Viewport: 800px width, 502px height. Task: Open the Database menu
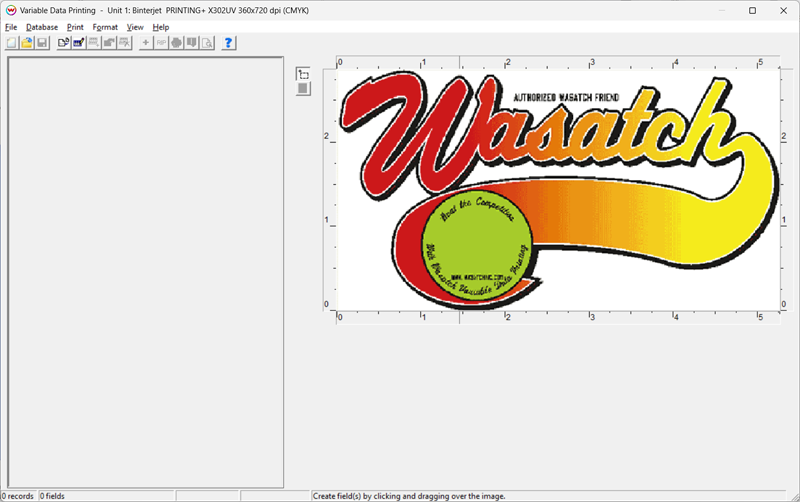[x=42, y=27]
